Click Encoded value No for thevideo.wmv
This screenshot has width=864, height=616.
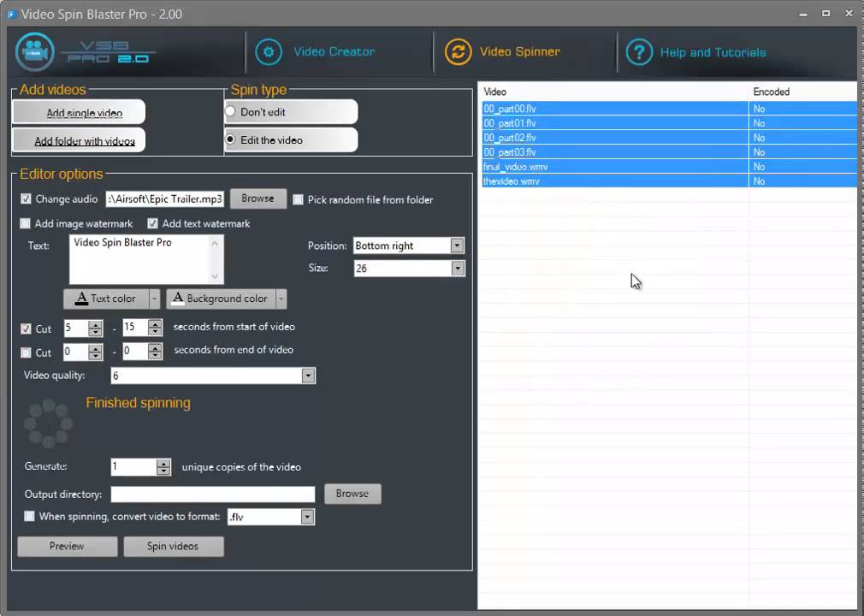point(760,181)
